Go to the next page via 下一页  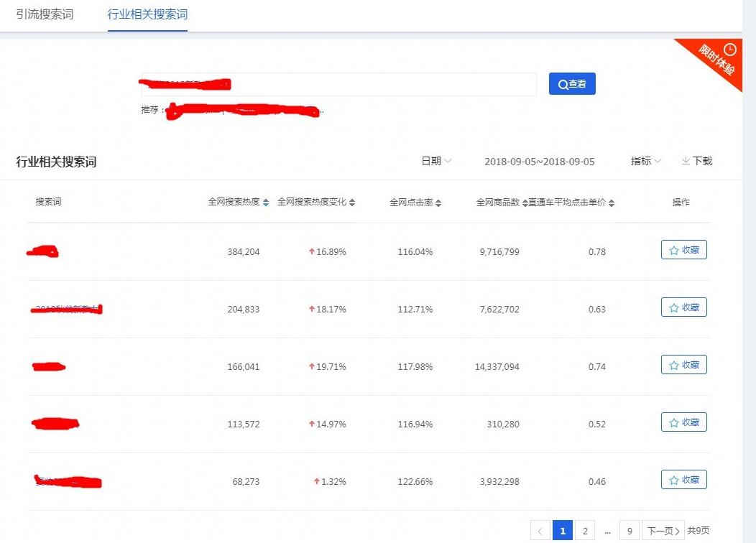(662, 529)
